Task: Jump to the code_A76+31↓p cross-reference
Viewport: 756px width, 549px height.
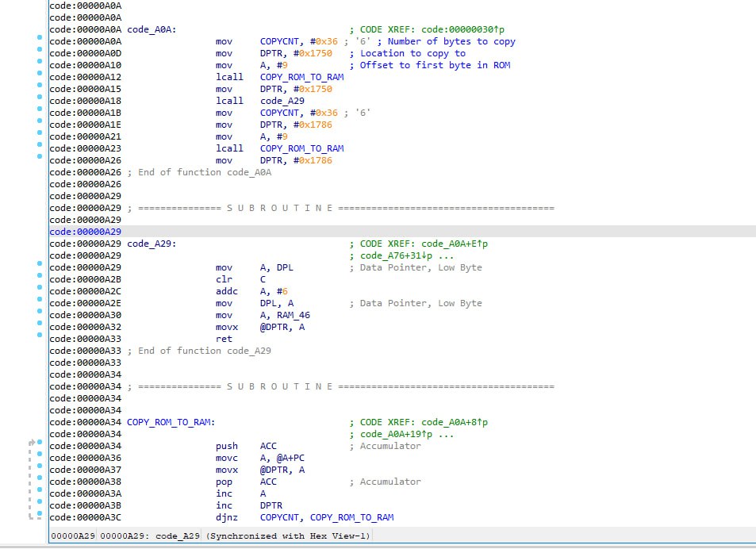Action: [397, 255]
